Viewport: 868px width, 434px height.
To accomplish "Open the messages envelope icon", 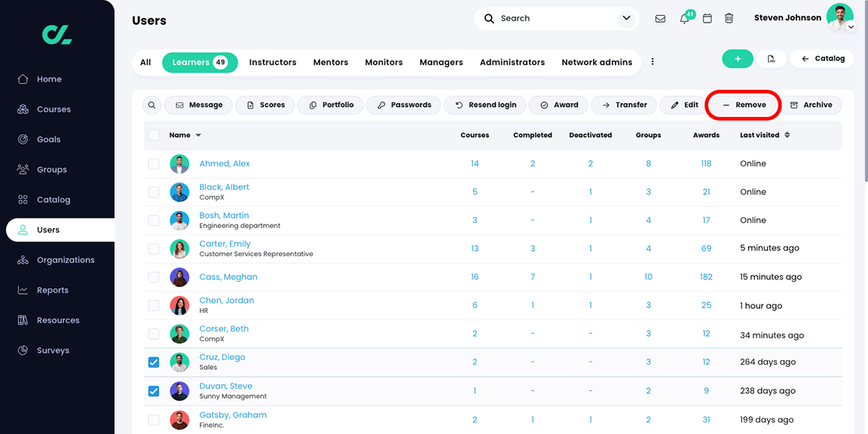I will coord(660,18).
